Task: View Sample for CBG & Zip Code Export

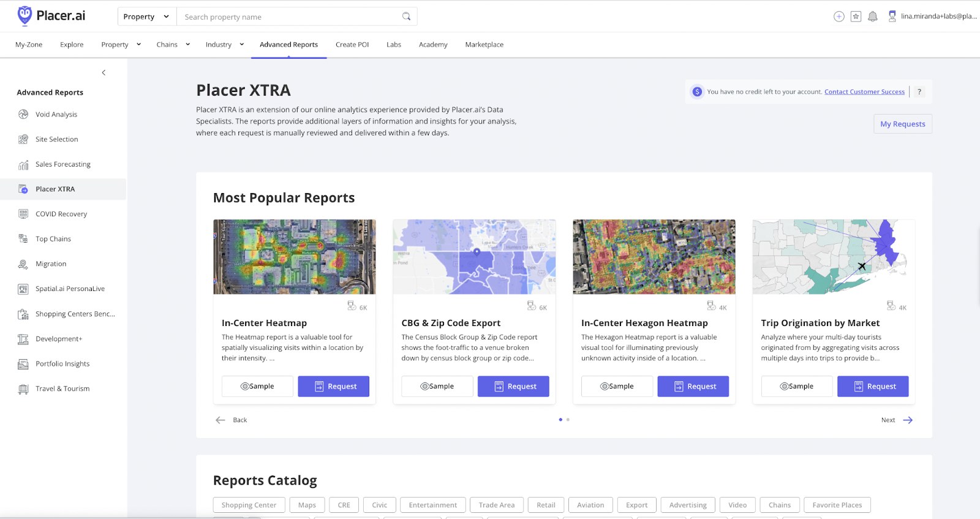Action: (437, 387)
